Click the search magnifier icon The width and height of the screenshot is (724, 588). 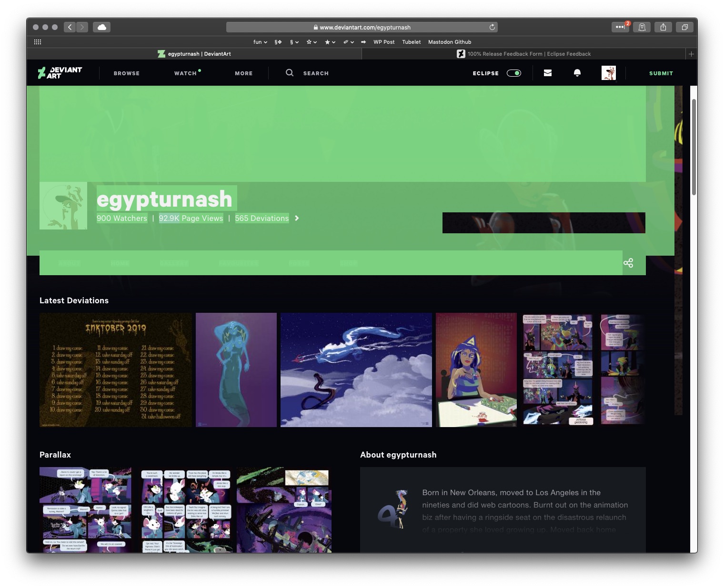(x=289, y=73)
